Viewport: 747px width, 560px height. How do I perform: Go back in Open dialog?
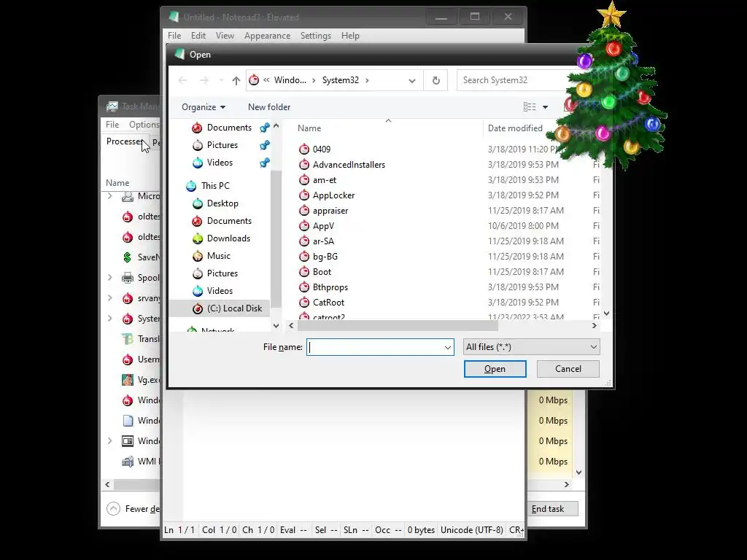coord(182,80)
